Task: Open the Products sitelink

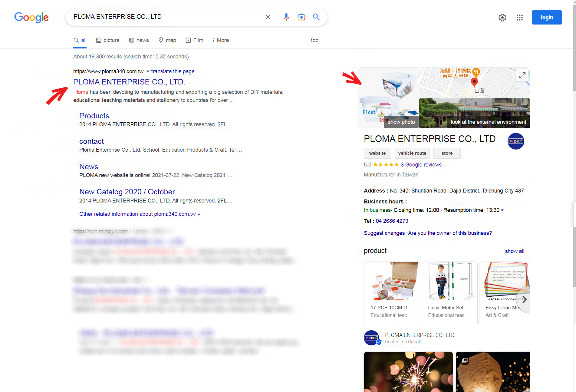Action: (94, 116)
